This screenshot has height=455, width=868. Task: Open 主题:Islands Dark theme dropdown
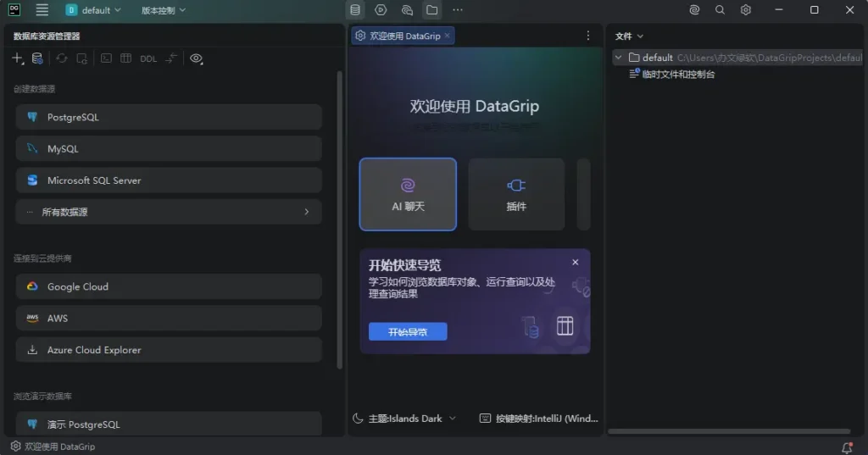point(404,419)
